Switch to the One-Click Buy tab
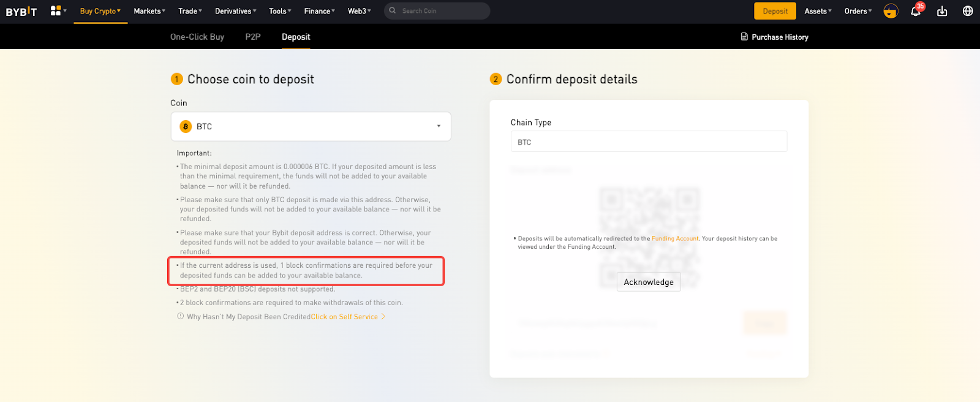Screen dimensions: 980x402 pyautogui.click(x=197, y=37)
